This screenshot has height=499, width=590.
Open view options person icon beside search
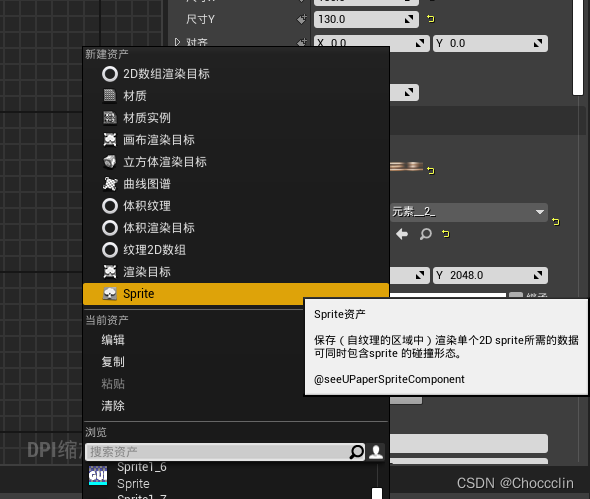[x=376, y=452]
